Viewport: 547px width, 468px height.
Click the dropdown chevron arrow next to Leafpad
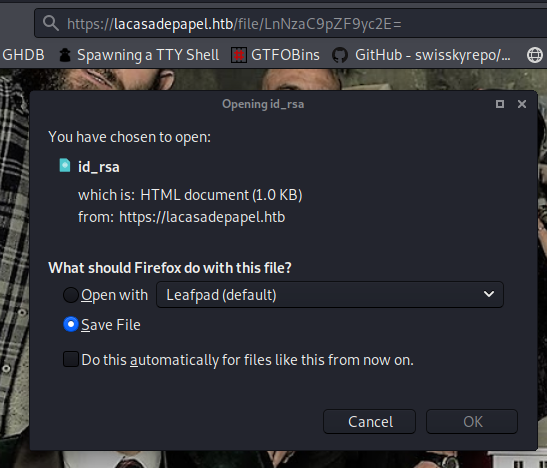point(489,294)
